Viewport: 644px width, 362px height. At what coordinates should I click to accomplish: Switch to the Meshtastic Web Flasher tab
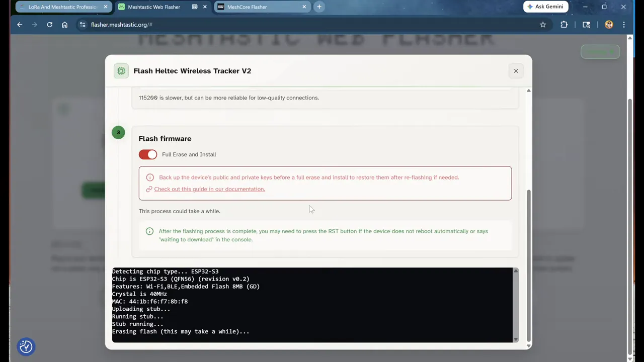pyautogui.click(x=154, y=7)
